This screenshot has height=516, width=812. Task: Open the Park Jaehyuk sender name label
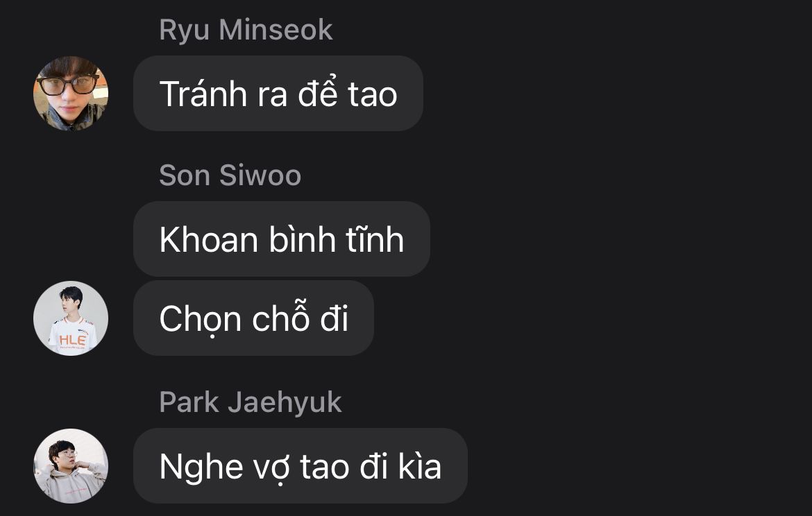coord(250,403)
